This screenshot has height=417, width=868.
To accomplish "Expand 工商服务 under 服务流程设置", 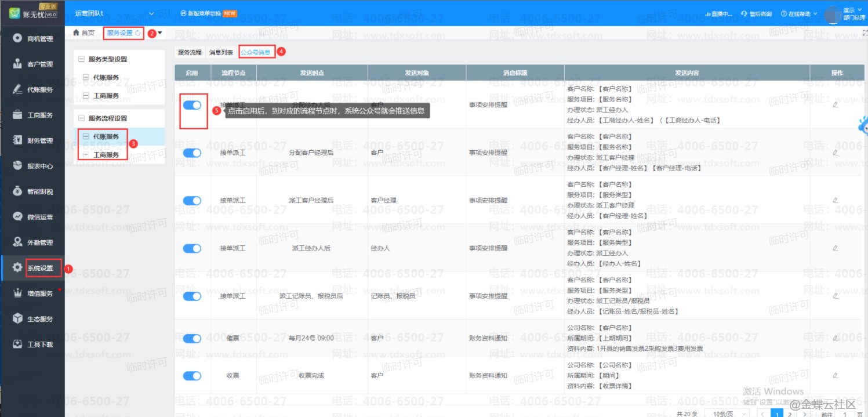I will pyautogui.click(x=86, y=155).
